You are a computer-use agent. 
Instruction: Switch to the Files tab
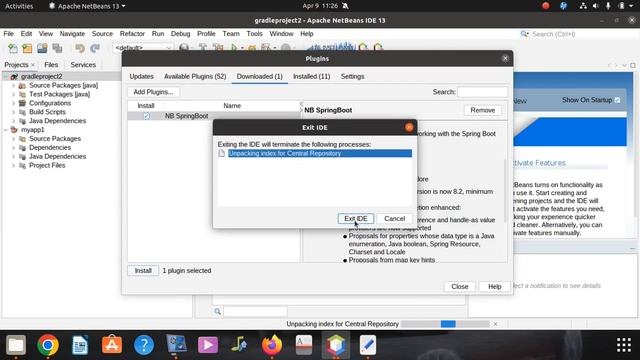(51, 64)
